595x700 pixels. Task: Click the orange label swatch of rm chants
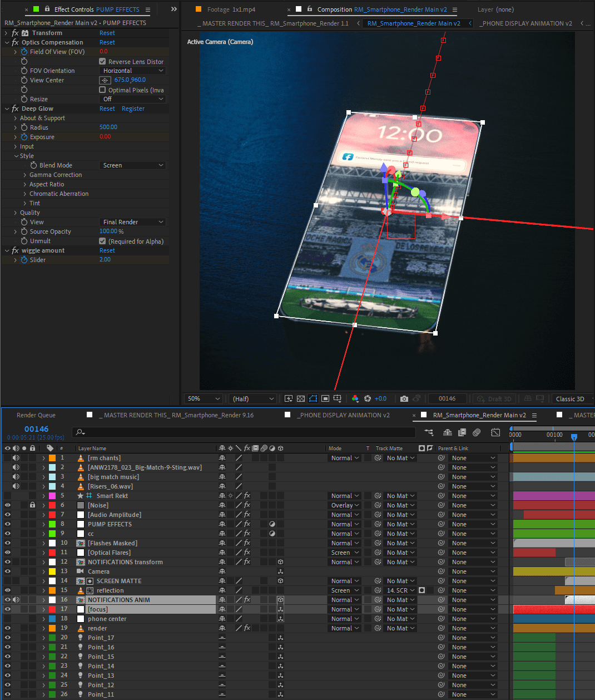point(52,458)
